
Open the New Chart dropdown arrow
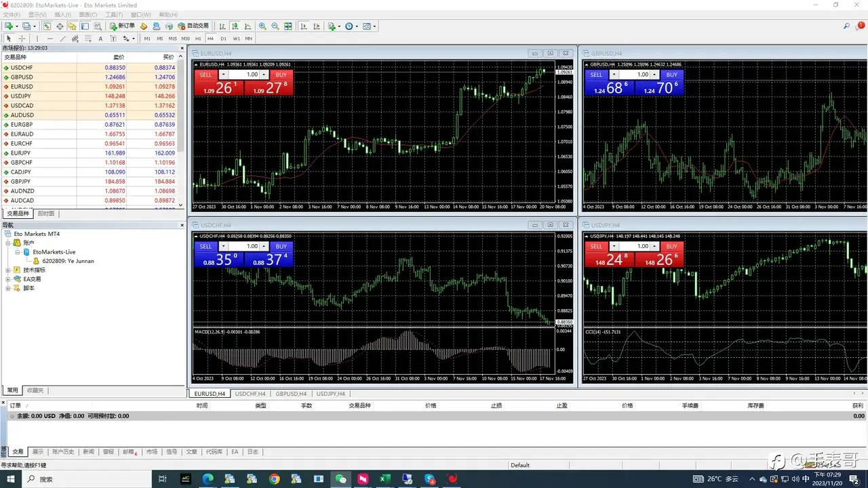[17, 26]
